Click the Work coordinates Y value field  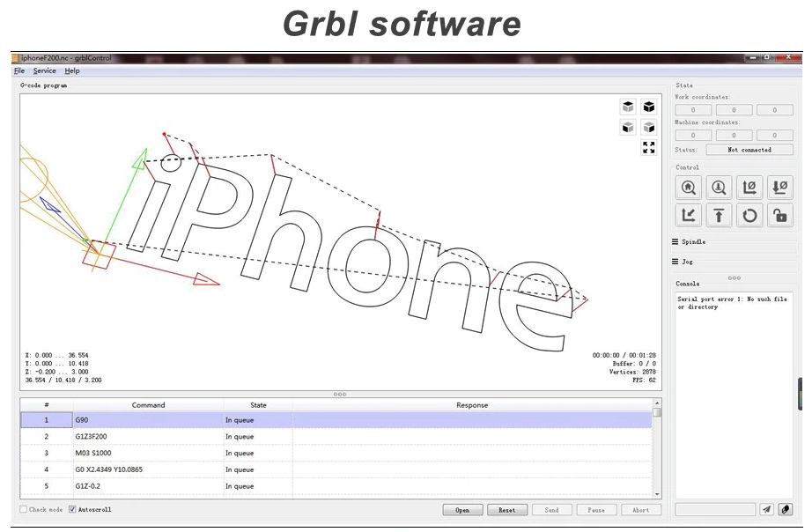(x=734, y=110)
